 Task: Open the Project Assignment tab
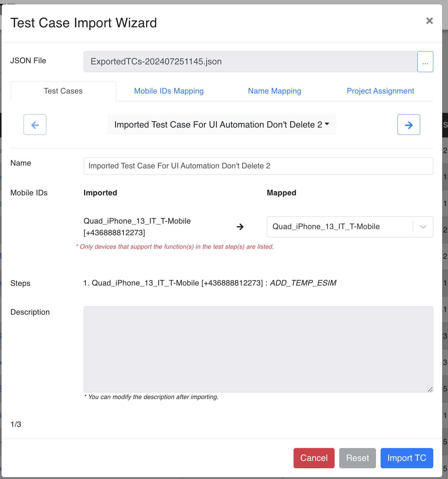(380, 91)
